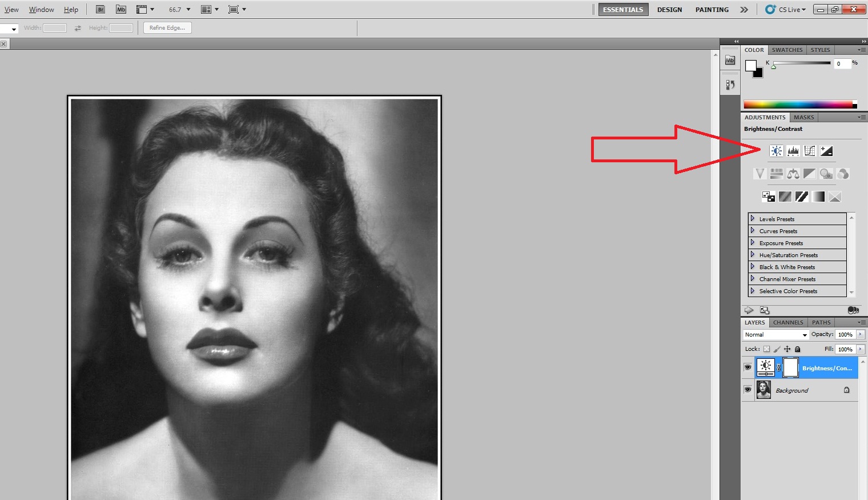Switch to the Channels tab
The width and height of the screenshot is (868, 500).
click(788, 322)
